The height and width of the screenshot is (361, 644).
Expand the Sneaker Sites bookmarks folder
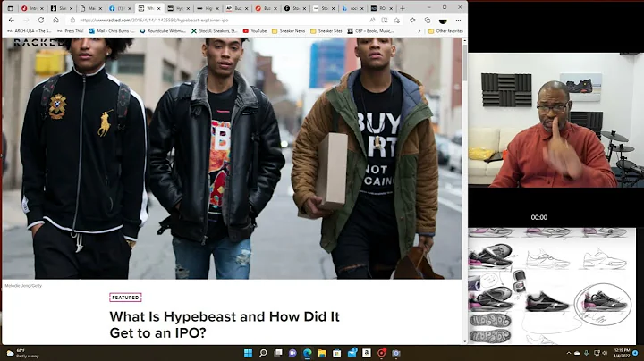tap(326, 31)
